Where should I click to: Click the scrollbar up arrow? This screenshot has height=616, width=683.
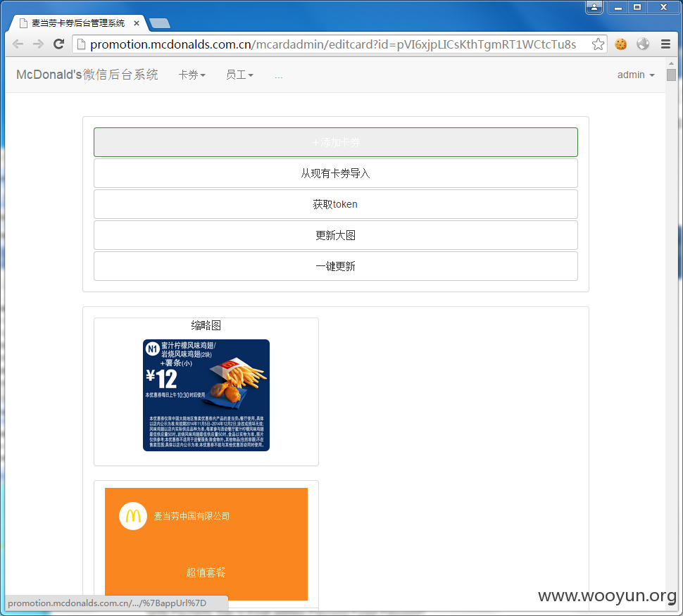click(671, 63)
